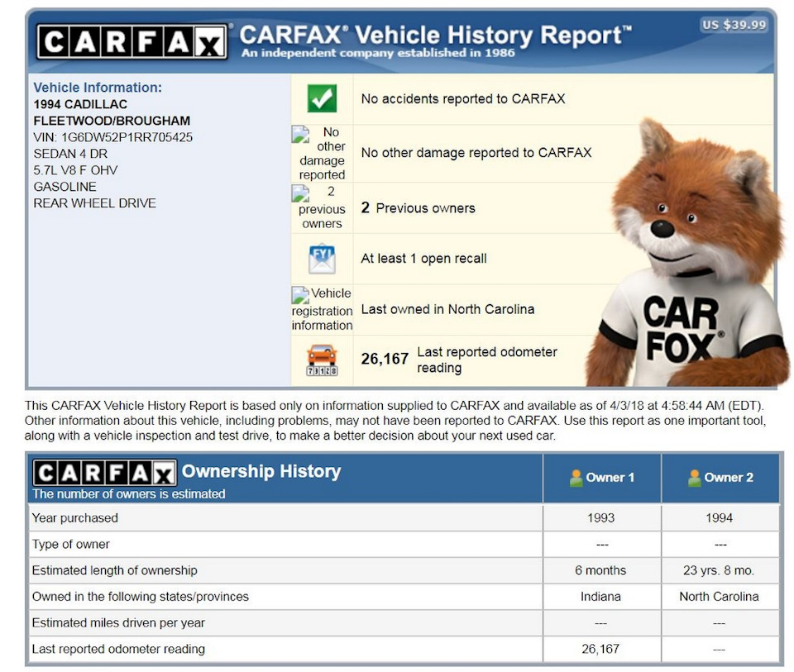
Task: Click the 'North Carolina' cell in ownership table
Action: pyautogui.click(x=719, y=597)
